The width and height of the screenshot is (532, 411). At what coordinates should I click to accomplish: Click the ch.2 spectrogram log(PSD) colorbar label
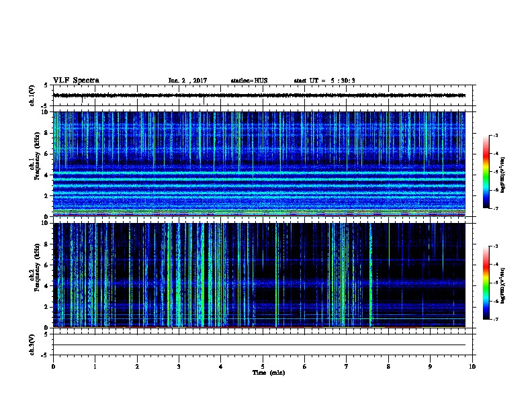point(503,286)
